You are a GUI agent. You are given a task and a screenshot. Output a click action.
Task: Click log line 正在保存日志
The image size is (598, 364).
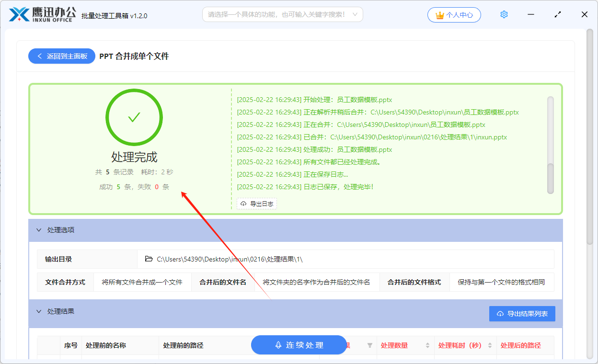292,174
